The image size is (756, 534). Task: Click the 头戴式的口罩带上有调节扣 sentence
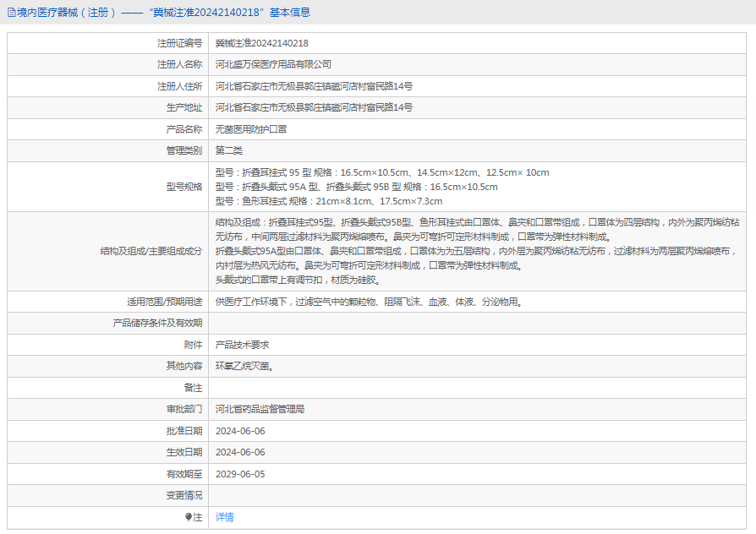pos(299,280)
